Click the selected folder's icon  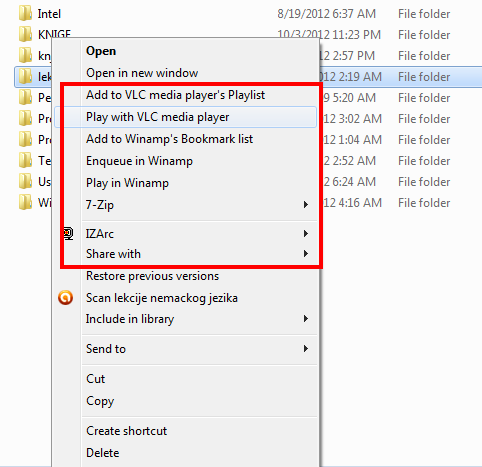[x=25, y=77]
